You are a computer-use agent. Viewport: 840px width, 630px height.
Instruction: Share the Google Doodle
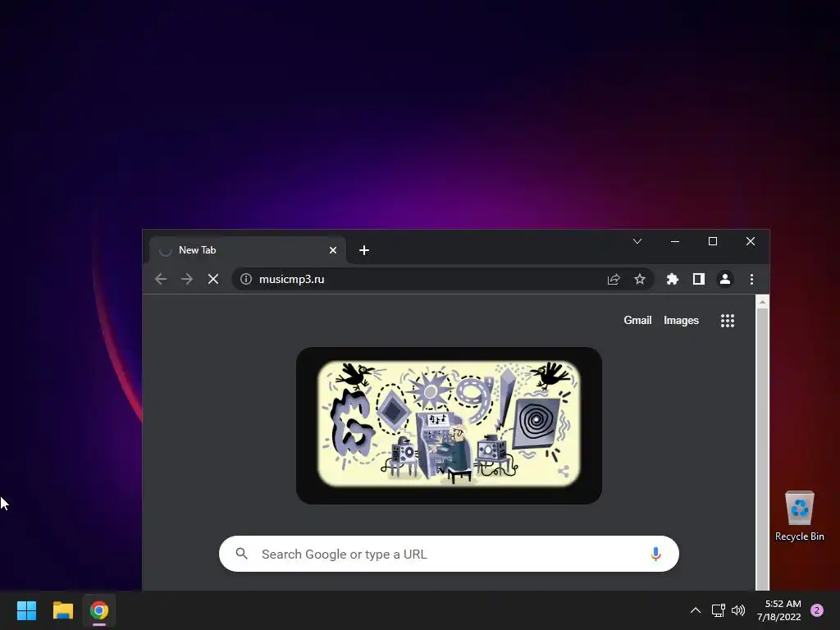pyautogui.click(x=563, y=472)
